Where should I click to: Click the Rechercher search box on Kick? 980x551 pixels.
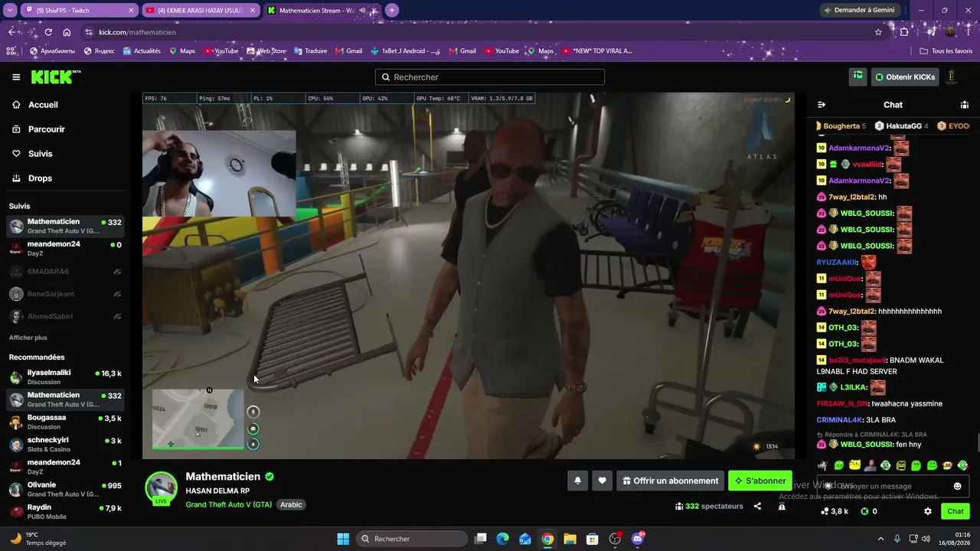490,77
